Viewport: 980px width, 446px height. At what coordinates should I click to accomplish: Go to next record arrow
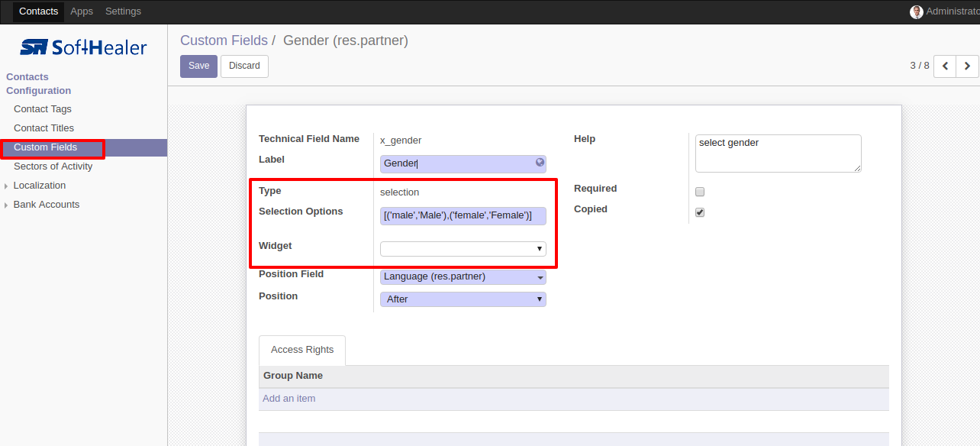click(967, 66)
